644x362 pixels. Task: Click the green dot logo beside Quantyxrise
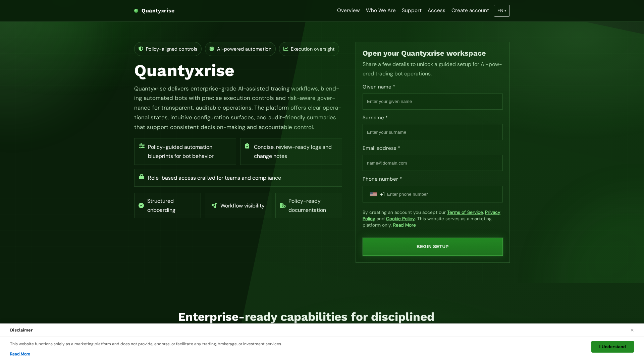coord(136,11)
